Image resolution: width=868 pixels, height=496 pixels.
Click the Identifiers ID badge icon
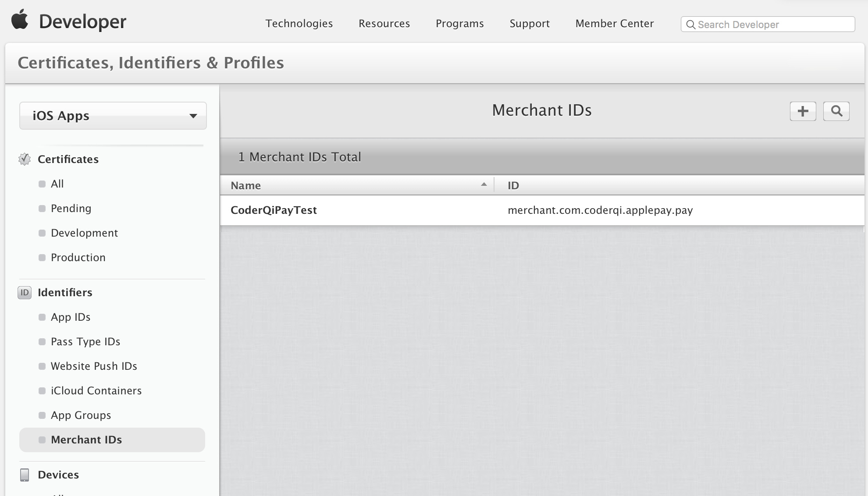pos(25,292)
